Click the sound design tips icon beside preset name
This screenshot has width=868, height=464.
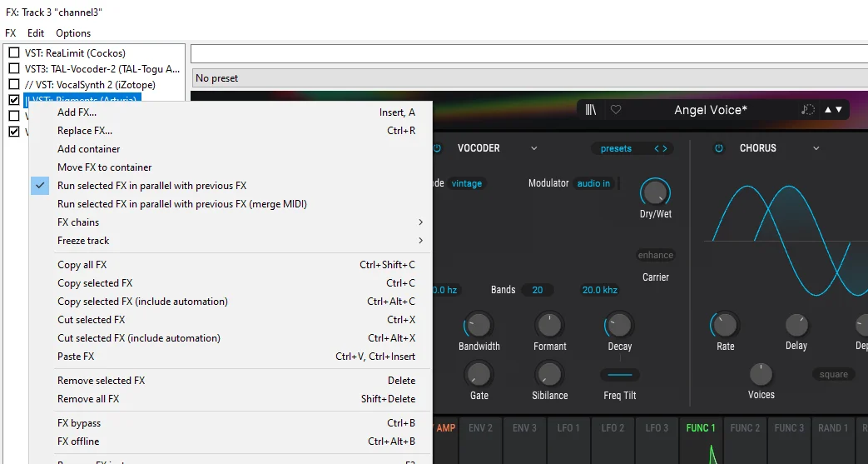tap(807, 110)
